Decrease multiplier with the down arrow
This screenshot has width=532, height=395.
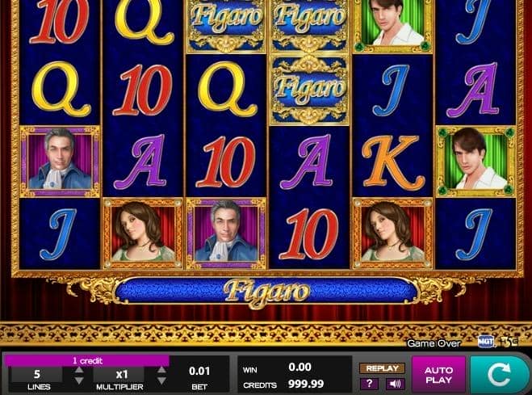161,380
